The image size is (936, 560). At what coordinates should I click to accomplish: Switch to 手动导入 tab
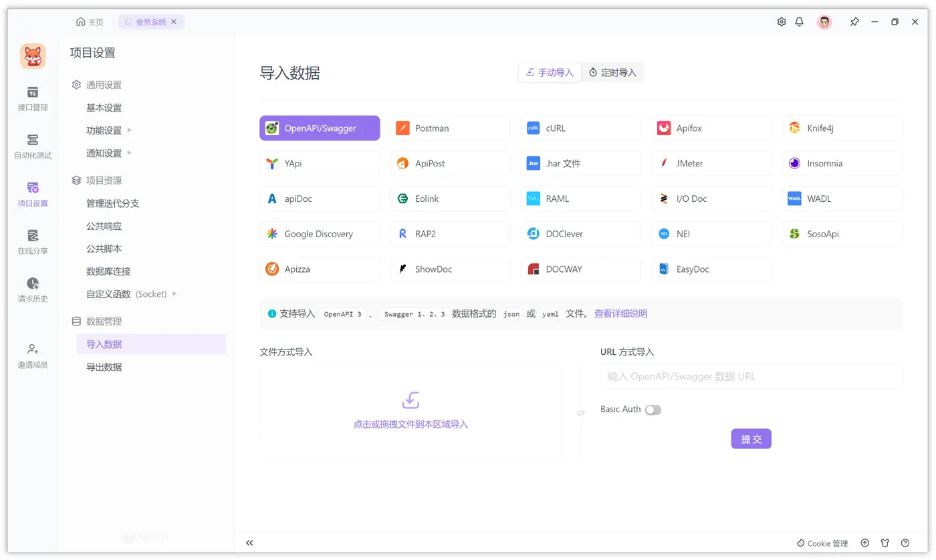tap(550, 72)
